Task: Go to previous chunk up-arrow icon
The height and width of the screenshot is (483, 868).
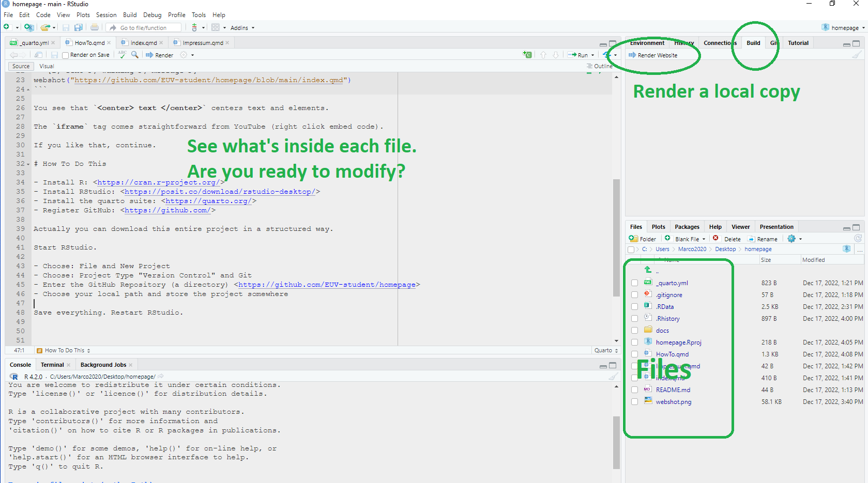Action: click(543, 55)
